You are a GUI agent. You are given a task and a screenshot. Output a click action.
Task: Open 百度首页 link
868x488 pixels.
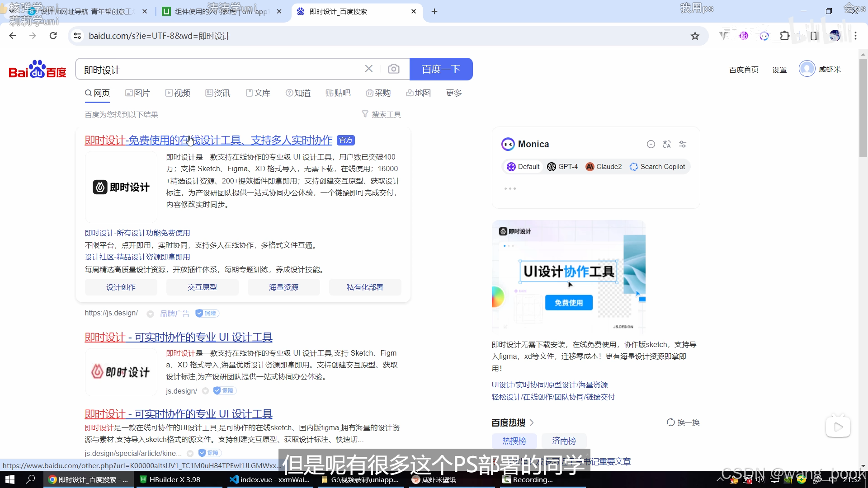click(x=744, y=70)
